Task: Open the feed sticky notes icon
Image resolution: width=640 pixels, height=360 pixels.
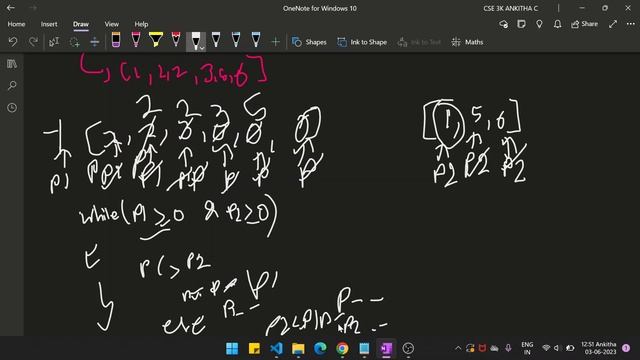Action: coord(521,24)
